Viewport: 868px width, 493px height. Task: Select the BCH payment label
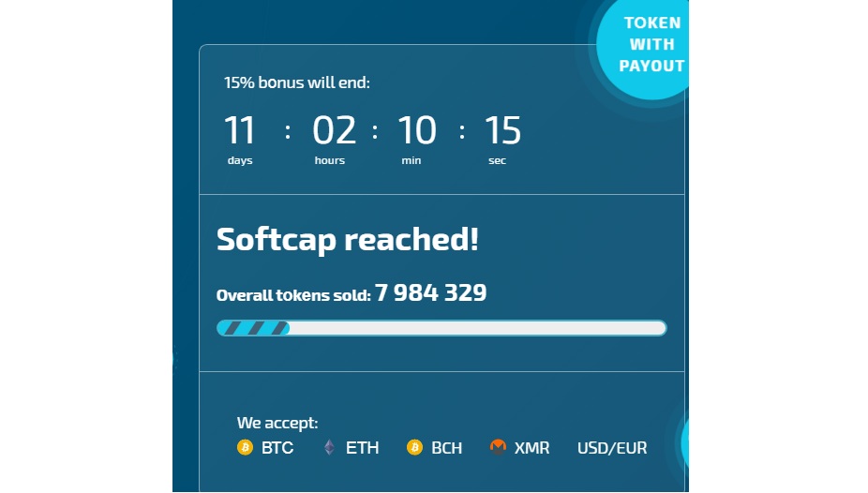click(447, 448)
